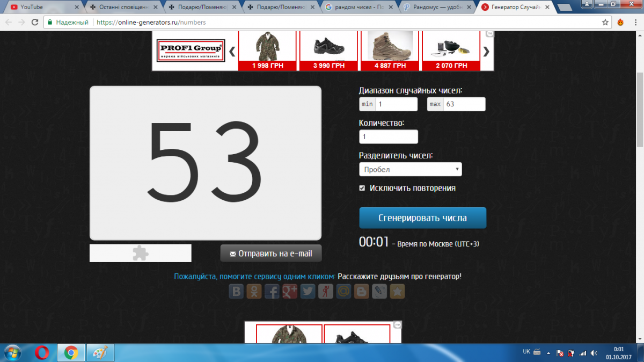This screenshot has width=644, height=362.
Task: Open the 'Разделитель чисел' dropdown
Action: coord(410,170)
